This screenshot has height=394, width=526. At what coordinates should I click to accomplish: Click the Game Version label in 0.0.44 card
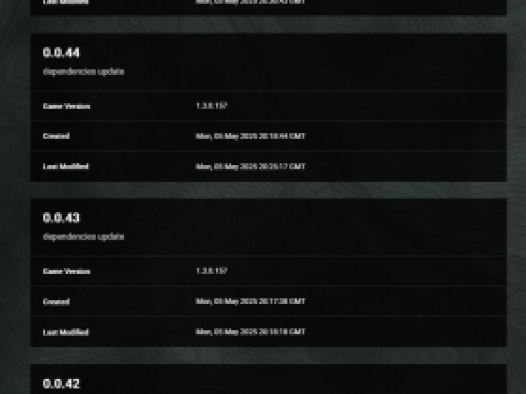pos(66,106)
